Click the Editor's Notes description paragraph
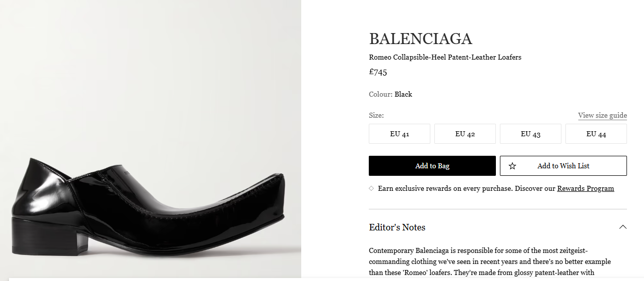The width and height of the screenshot is (644, 281). (490, 261)
